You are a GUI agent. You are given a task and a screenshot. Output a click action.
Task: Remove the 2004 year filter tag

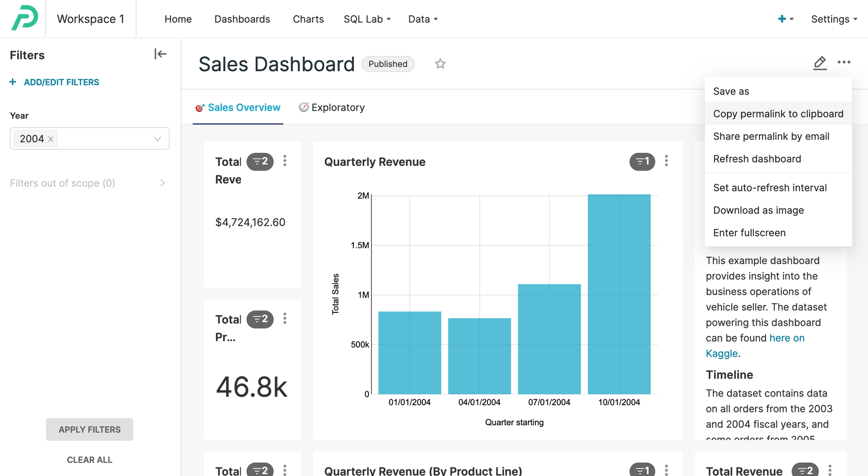point(51,139)
